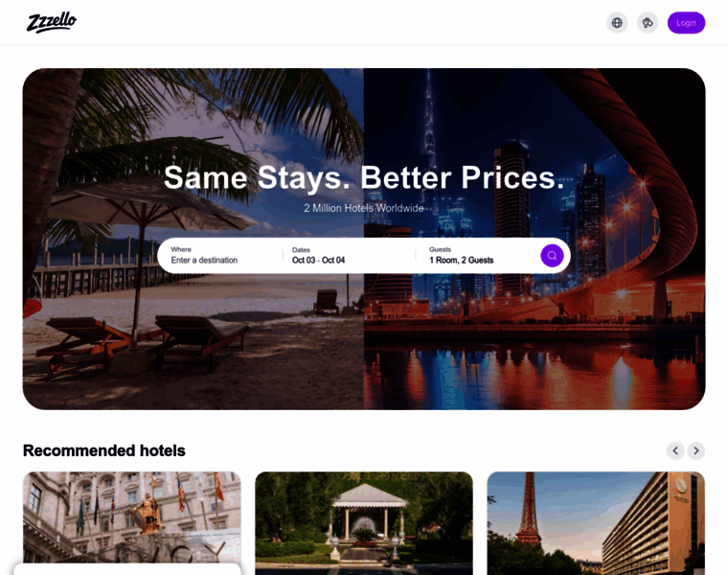Viewport: 728px width, 575px height.
Task: Click the purple Login button
Action: coord(686,23)
